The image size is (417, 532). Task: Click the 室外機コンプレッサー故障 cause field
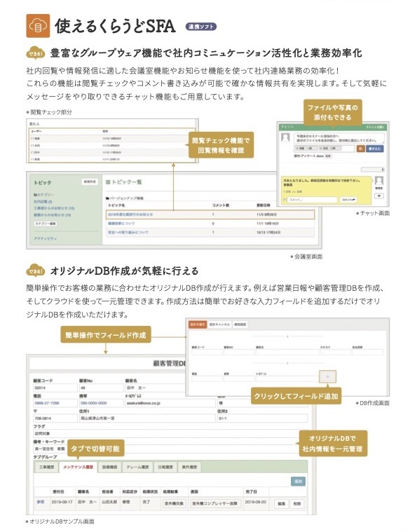tap(214, 503)
